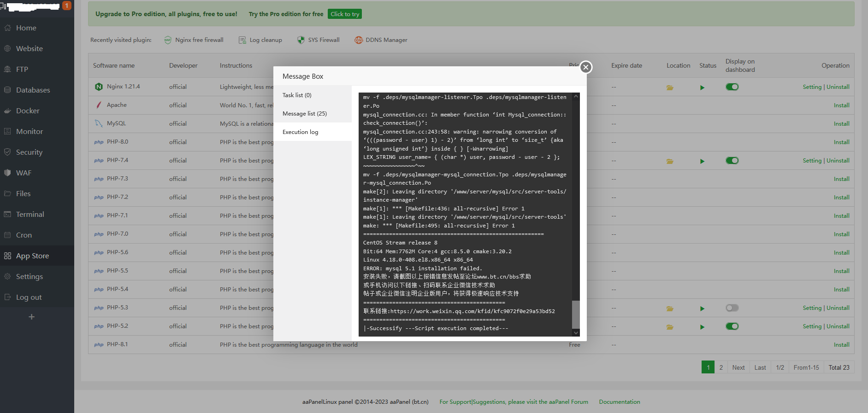868x413 pixels.
Task: Enable dashboard display for PHP-5.3
Action: 732,308
